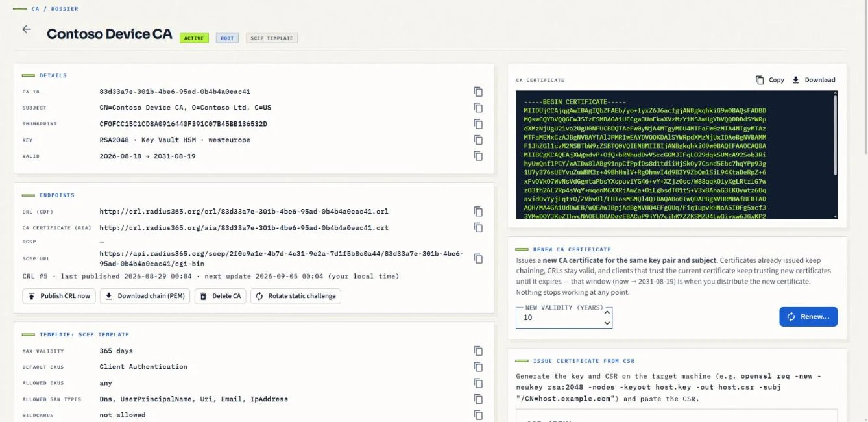Image resolution: width=868 pixels, height=422 pixels.
Task: Copy the Max Validity value
Action: click(478, 351)
